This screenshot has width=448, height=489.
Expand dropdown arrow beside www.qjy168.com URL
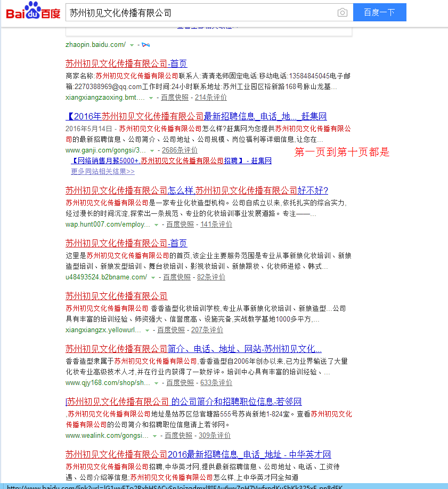[x=157, y=383]
